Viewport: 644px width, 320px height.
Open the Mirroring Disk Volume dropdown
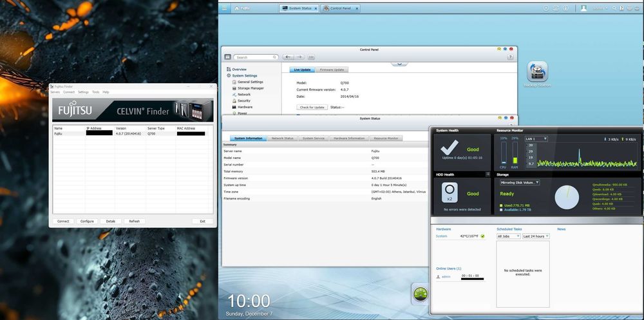point(520,182)
